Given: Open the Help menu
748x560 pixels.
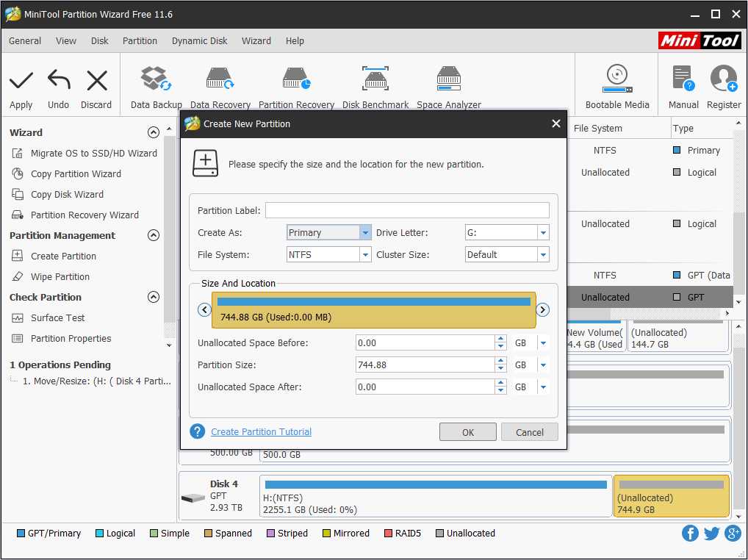Looking at the screenshot, I should point(295,41).
